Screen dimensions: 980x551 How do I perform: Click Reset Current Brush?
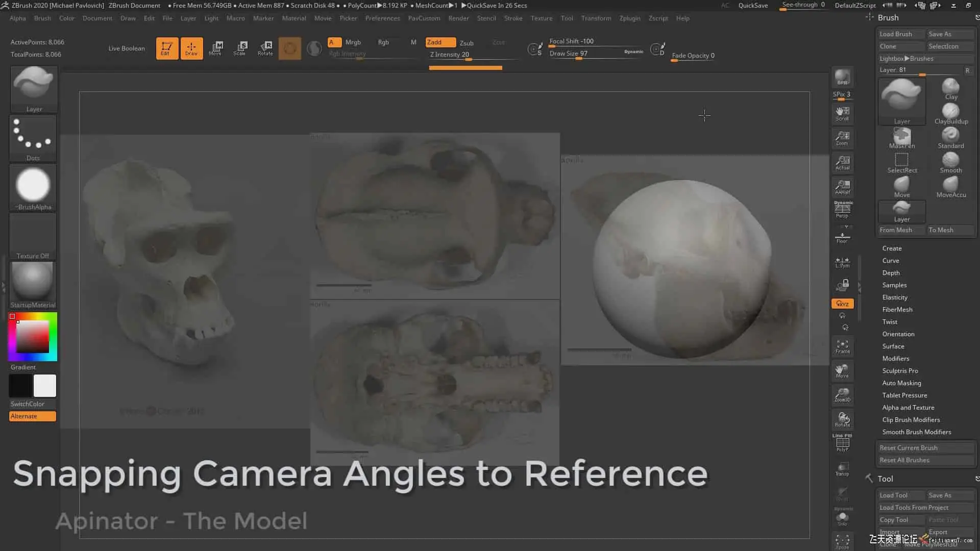(x=908, y=447)
